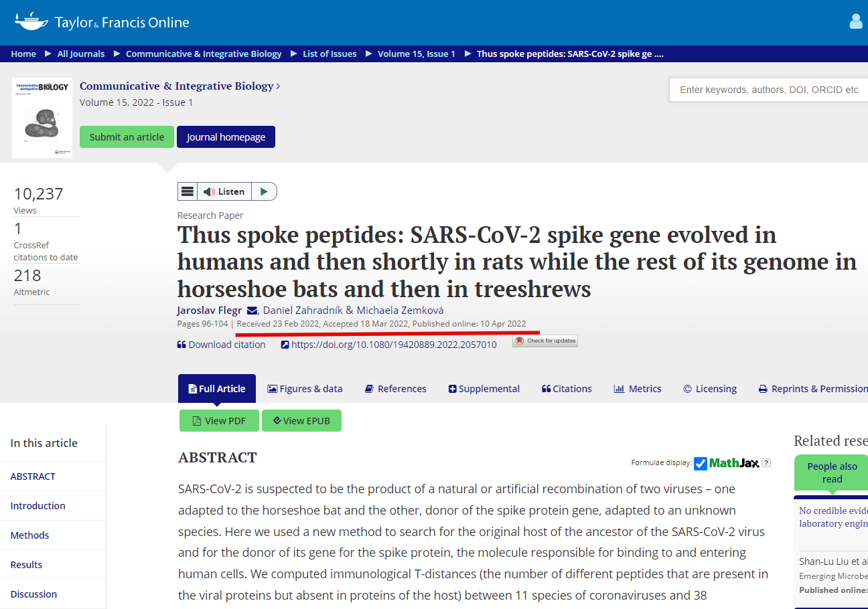The height and width of the screenshot is (609, 868).
Task: Click CrossRef citations to date count
Action: coord(18,230)
